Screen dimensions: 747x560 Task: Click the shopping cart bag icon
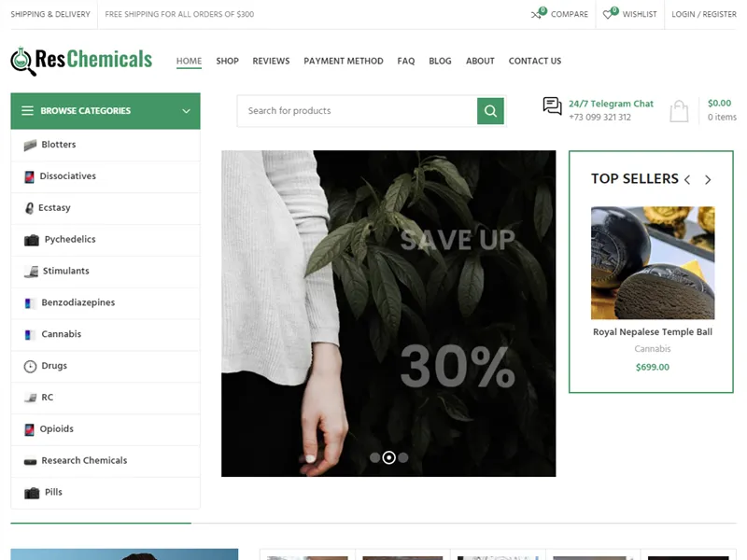[x=679, y=109]
